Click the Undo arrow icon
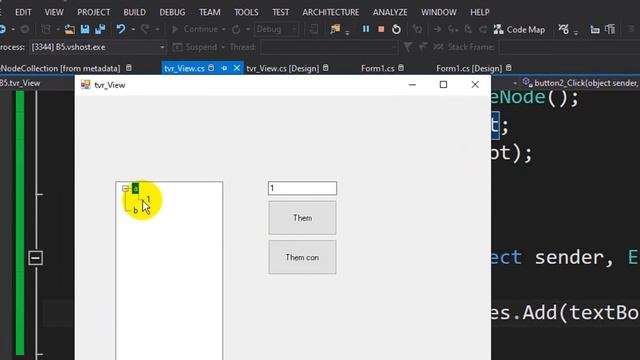The width and height of the screenshot is (640, 360). click(120, 29)
